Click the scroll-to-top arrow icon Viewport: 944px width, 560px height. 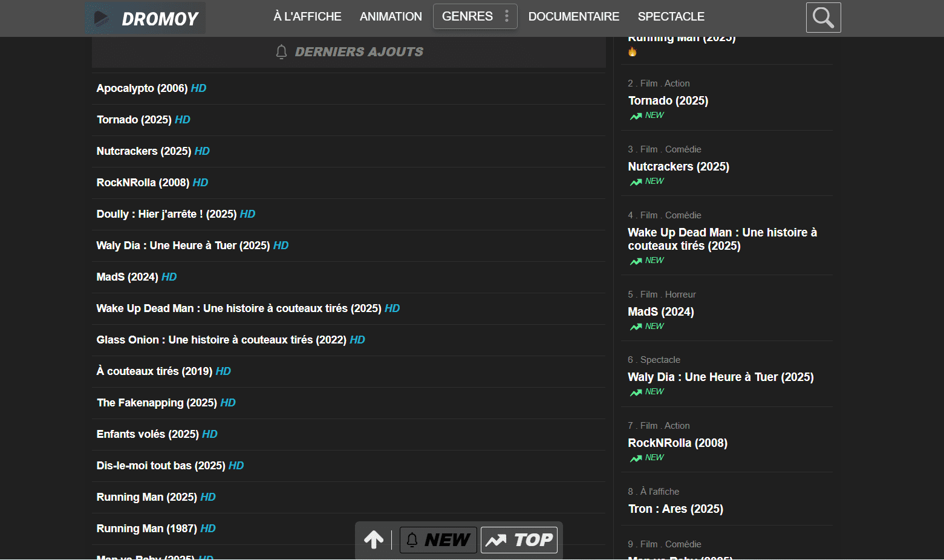point(374,539)
